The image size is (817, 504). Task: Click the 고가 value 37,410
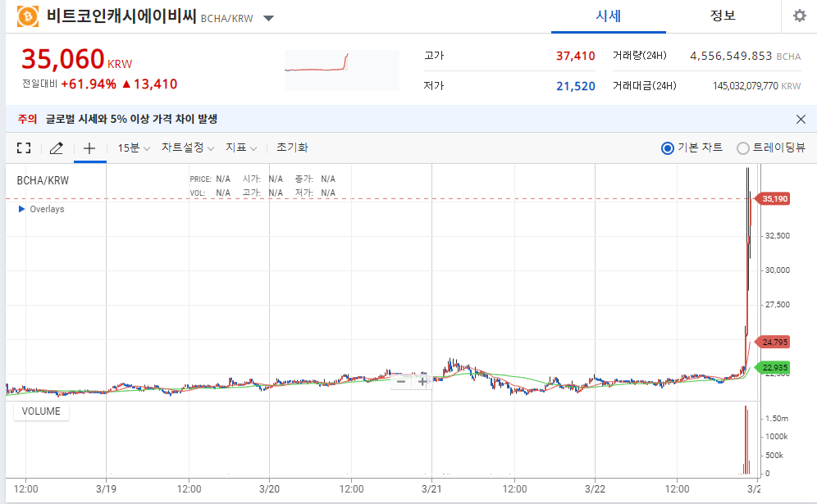[x=575, y=56]
